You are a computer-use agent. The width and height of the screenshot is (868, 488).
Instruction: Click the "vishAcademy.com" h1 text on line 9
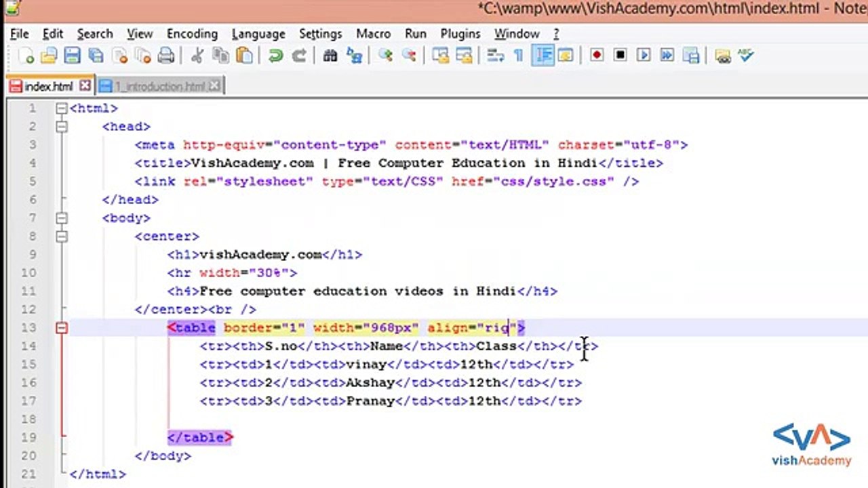[x=260, y=255]
